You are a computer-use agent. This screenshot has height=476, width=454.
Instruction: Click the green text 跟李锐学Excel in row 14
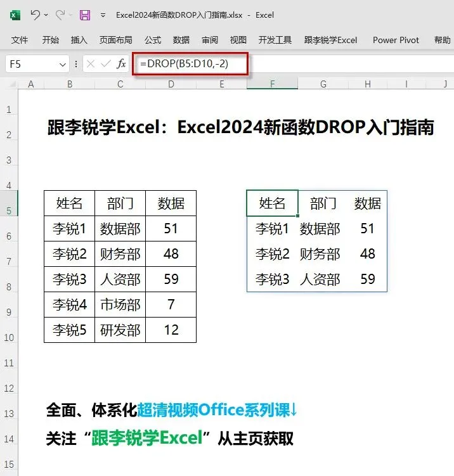(147, 438)
